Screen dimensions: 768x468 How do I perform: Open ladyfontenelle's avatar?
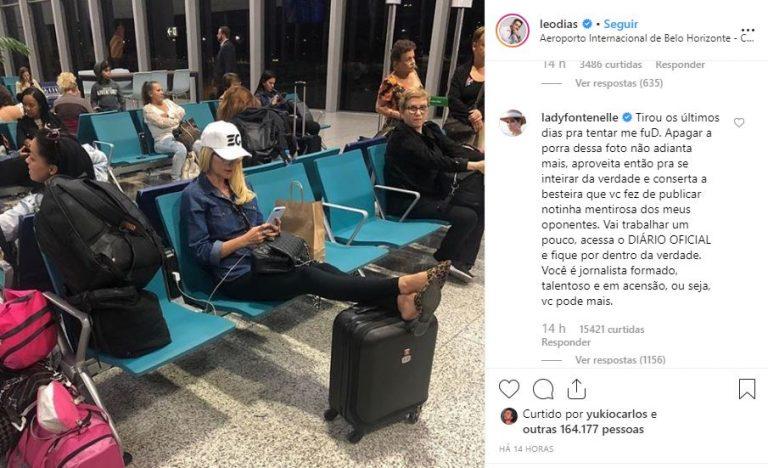pos(512,123)
